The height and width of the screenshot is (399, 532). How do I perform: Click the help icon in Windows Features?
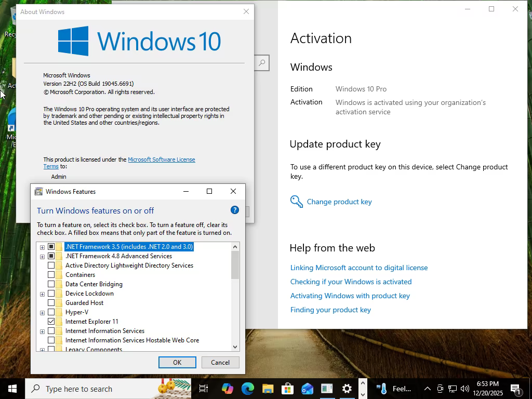[235, 210]
